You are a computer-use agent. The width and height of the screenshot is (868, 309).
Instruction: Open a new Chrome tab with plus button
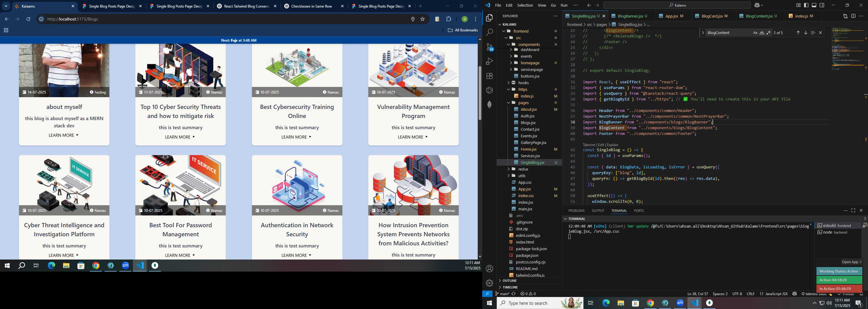click(x=420, y=6)
